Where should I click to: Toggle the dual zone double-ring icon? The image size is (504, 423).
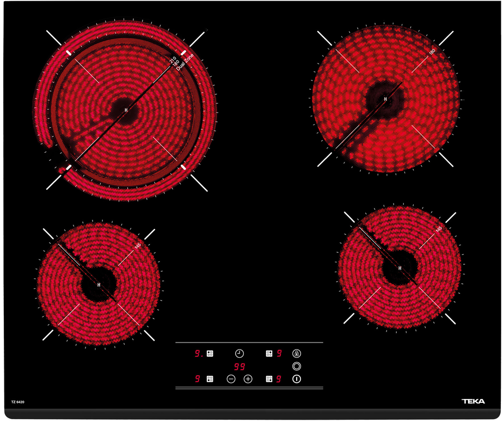pyautogui.click(x=297, y=366)
